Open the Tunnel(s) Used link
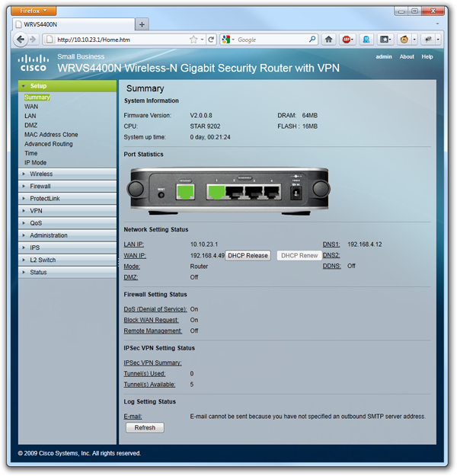This screenshot has width=457, height=476. coord(145,374)
